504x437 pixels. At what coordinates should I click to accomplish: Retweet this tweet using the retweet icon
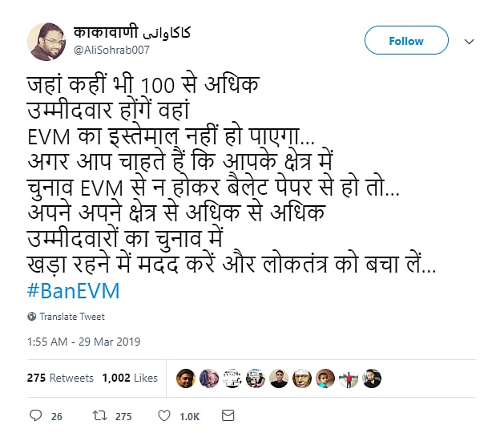tap(97, 415)
